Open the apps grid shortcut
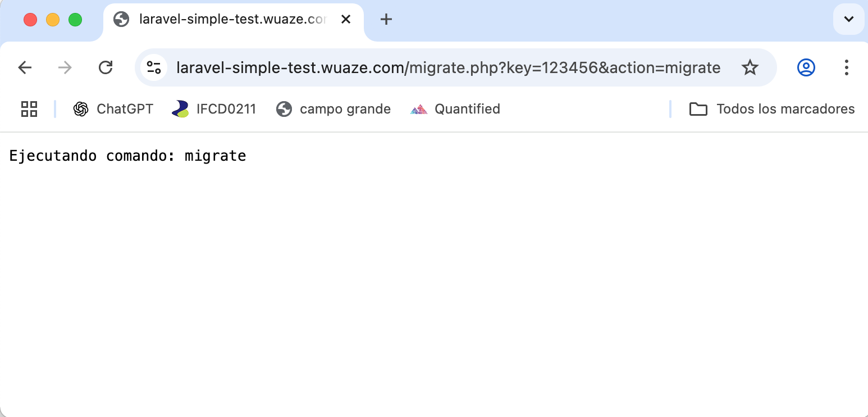Screen dimensions: 868x417 (x=29, y=109)
